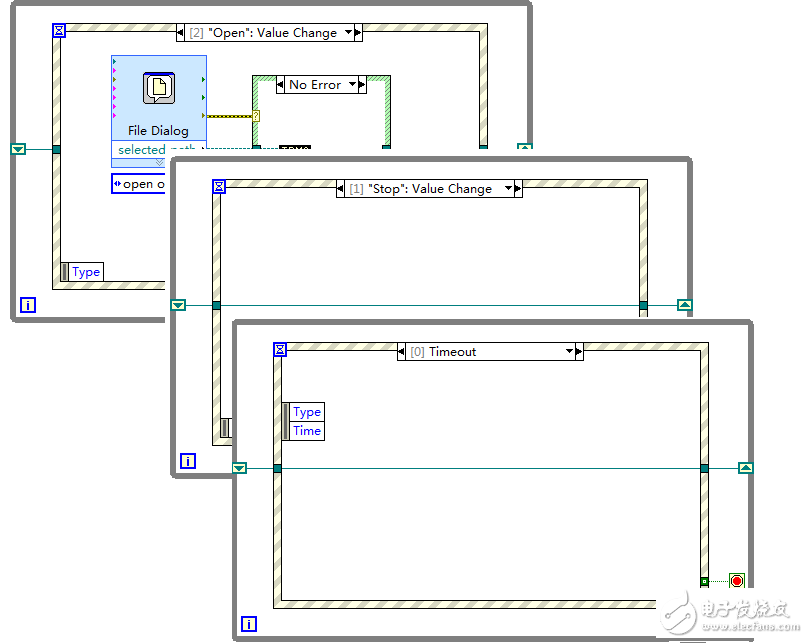808x643 pixels.
Task: Click right tunnel on the Stop event structure wire
Action: click(644, 306)
